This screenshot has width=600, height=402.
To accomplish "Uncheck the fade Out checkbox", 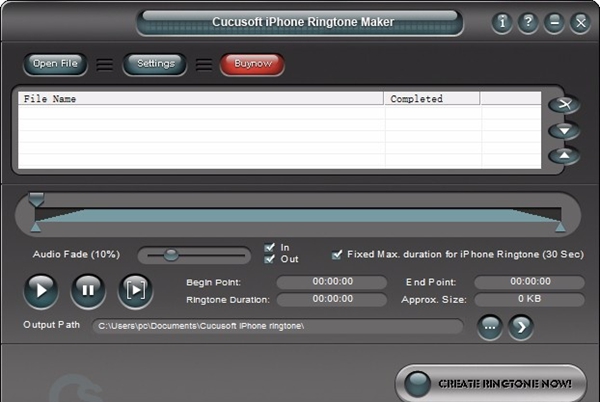I will [x=269, y=259].
